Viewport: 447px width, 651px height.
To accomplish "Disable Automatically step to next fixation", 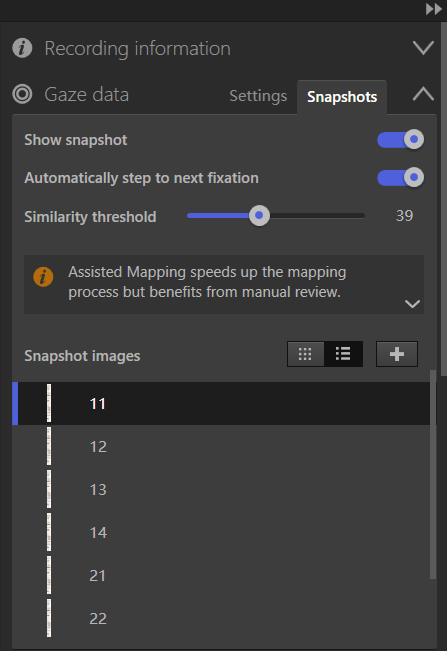I will [x=401, y=178].
